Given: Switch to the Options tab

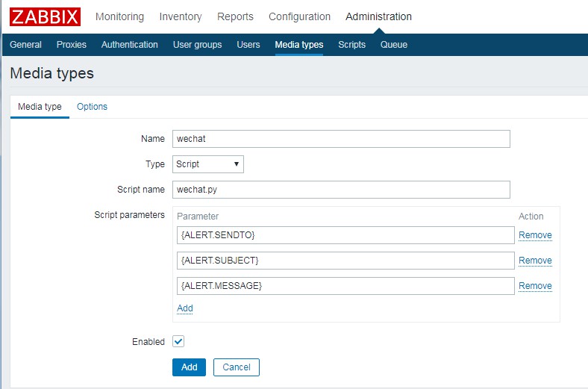Looking at the screenshot, I should coord(93,107).
